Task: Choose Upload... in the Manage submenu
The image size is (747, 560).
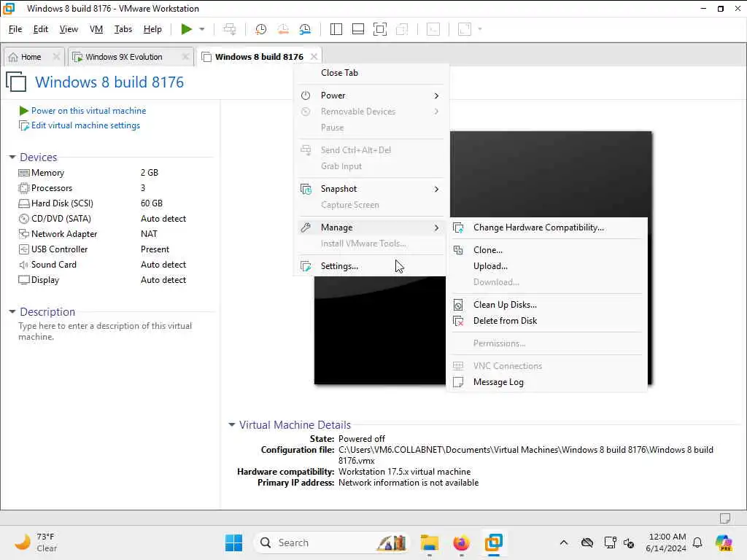Action: (x=547, y=266)
